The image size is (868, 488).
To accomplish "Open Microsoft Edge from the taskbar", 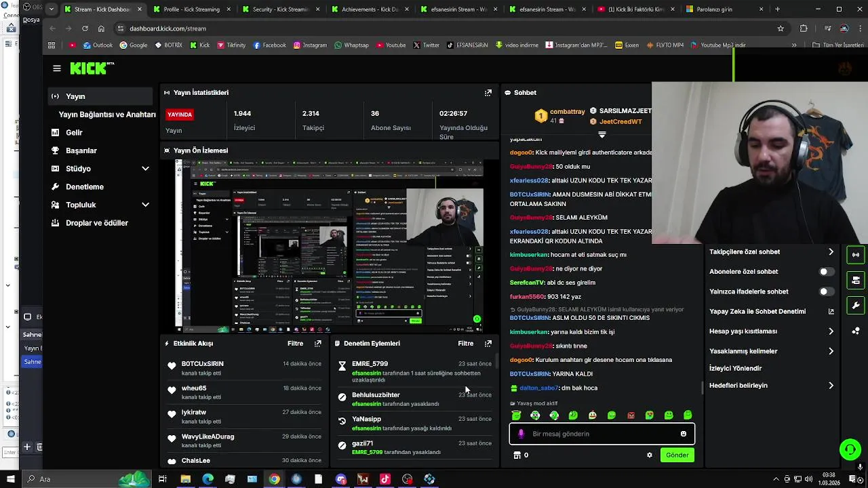I will (x=208, y=479).
